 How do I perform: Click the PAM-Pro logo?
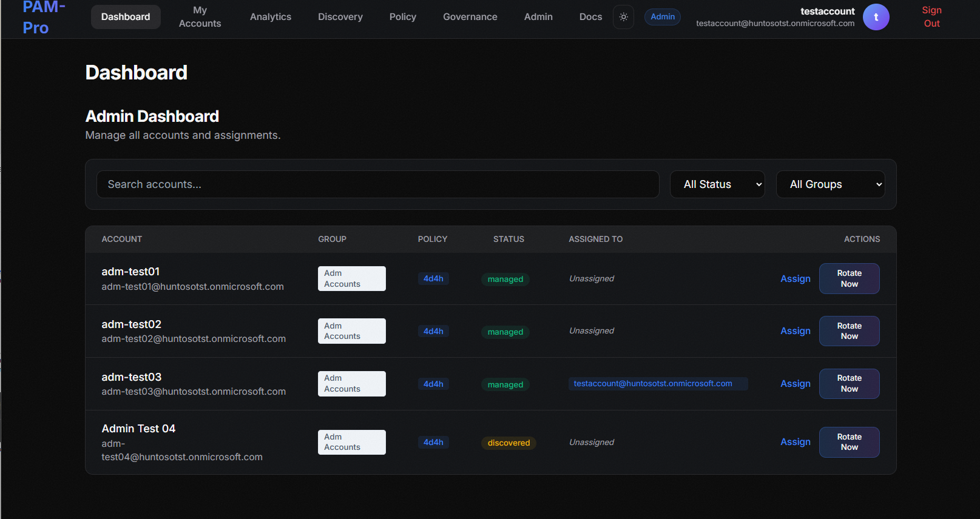click(x=44, y=18)
